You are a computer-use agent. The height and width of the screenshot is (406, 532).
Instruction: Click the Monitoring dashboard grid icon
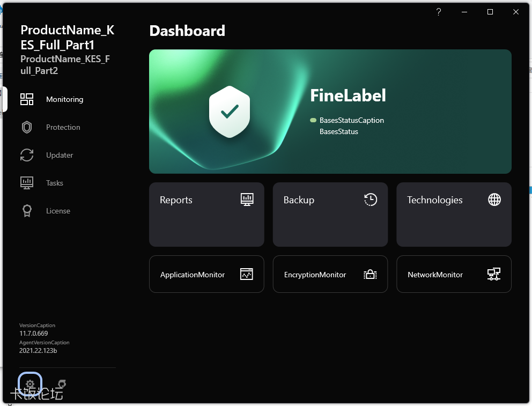click(27, 99)
